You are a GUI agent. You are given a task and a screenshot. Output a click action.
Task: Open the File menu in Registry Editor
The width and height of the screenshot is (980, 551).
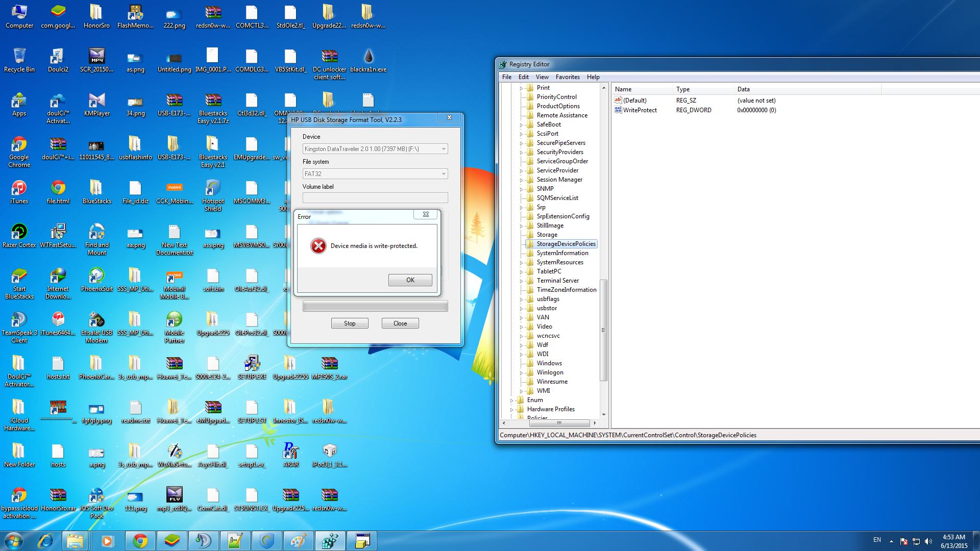[507, 77]
